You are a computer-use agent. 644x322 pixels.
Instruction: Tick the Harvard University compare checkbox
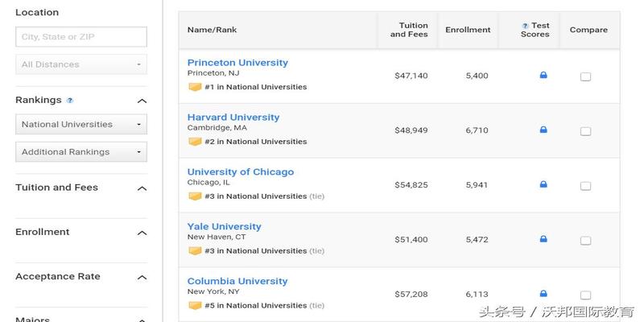[x=585, y=131]
